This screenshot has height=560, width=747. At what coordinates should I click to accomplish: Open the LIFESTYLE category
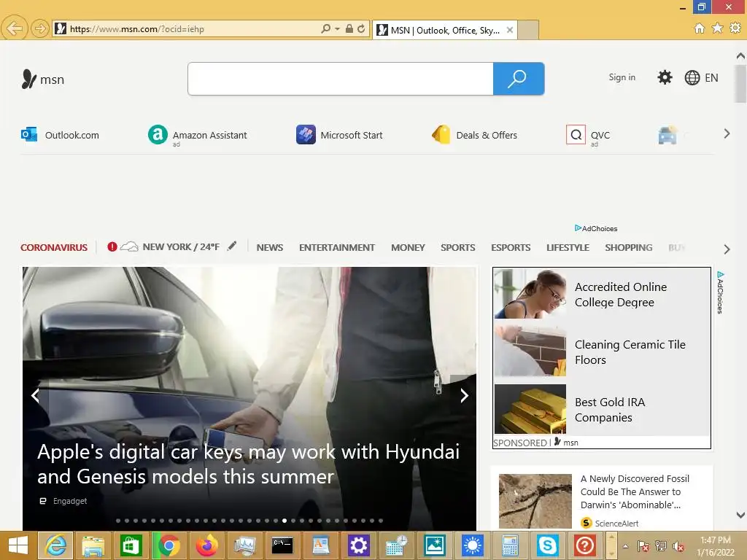tap(568, 248)
